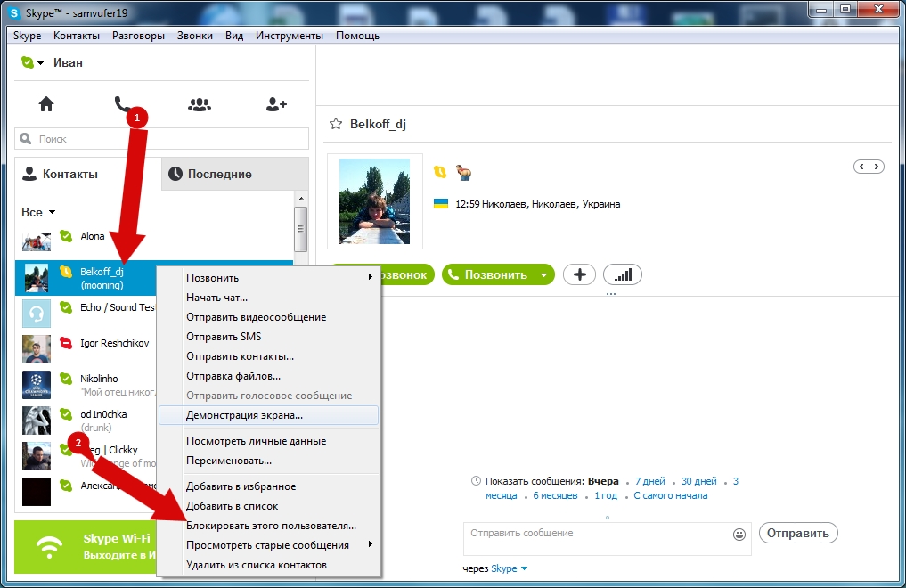Open the Разговоры menu

138,36
